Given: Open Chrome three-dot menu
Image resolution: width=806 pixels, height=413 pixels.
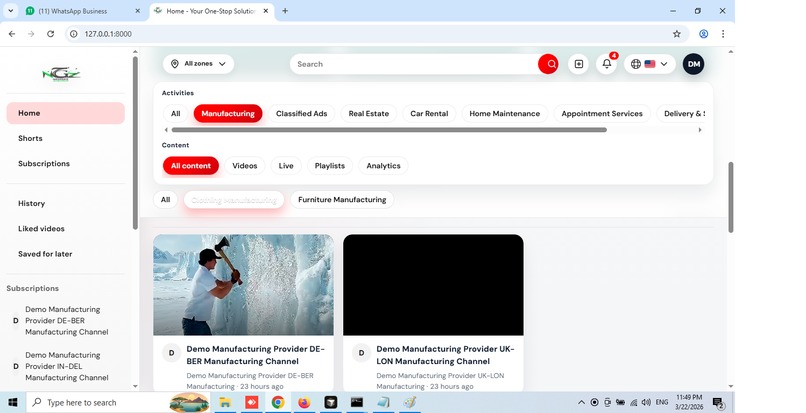Looking at the screenshot, I should pos(723,34).
